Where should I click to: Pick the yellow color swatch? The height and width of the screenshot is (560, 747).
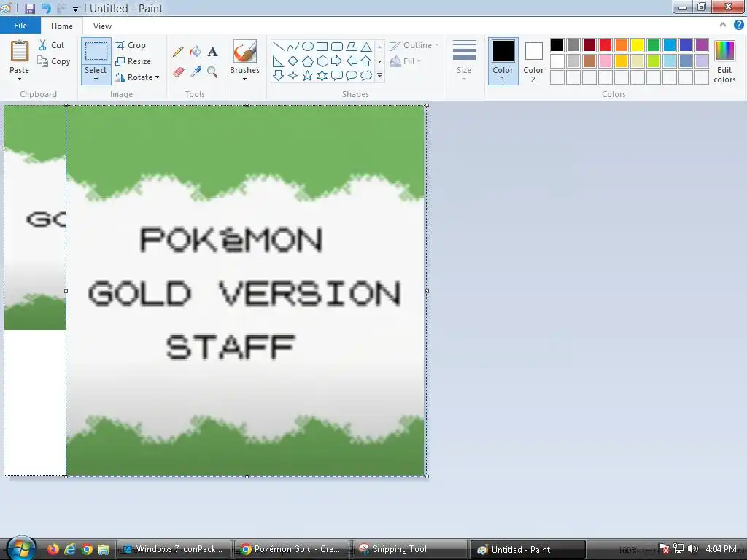pos(638,45)
